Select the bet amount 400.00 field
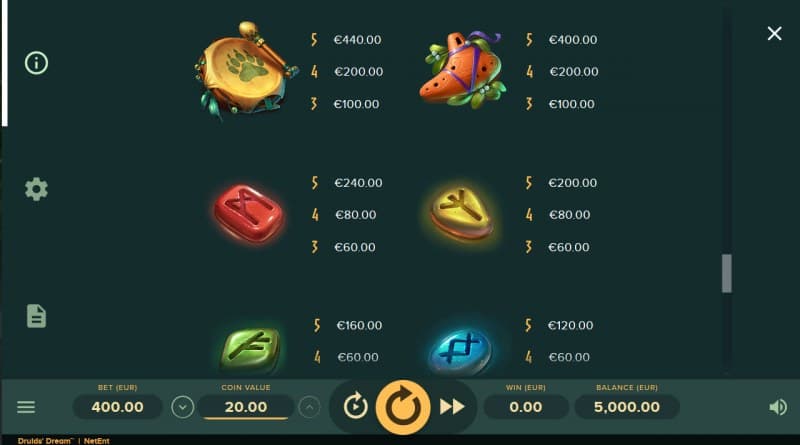The image size is (800, 445). point(117,407)
